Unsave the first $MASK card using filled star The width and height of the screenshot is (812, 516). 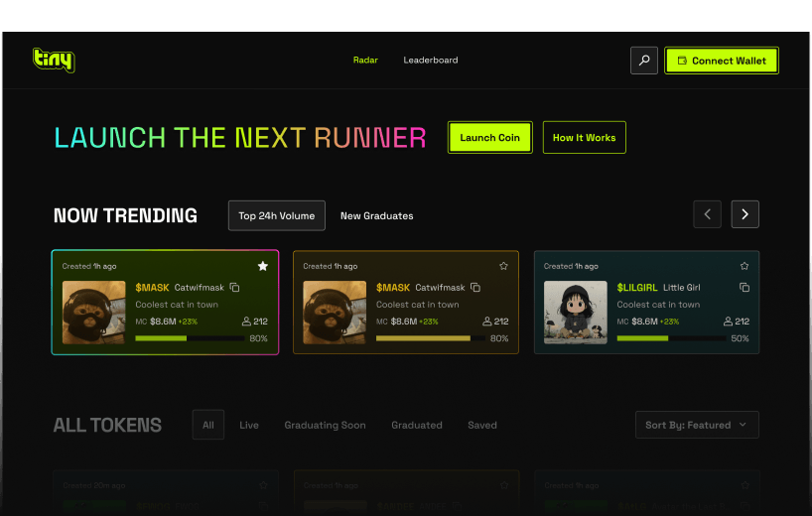tap(263, 266)
